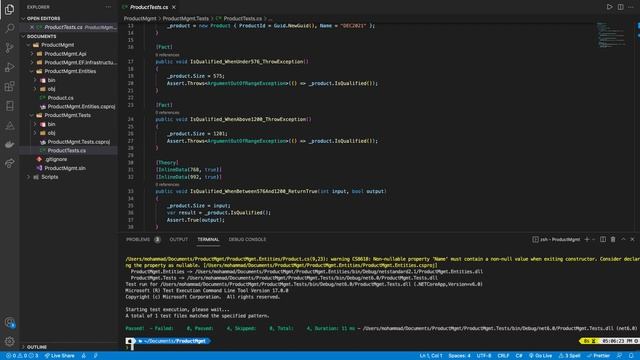Switch to the Debug Console tab
640x360 pixels.
[x=247, y=240]
